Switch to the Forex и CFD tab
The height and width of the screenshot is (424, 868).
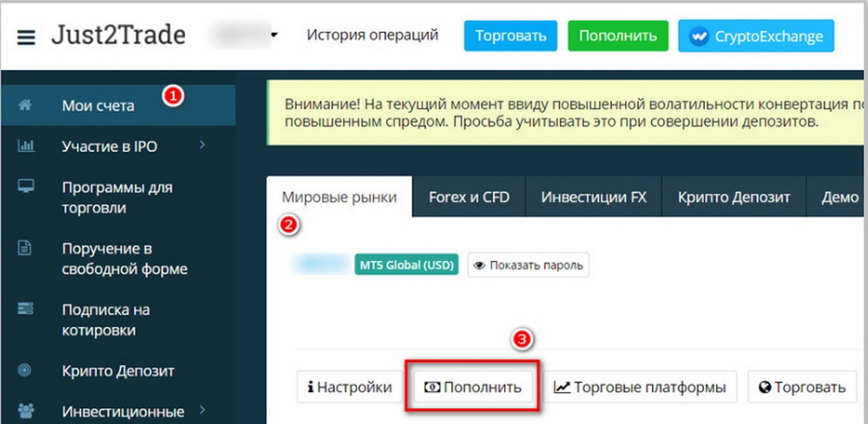pos(469,197)
